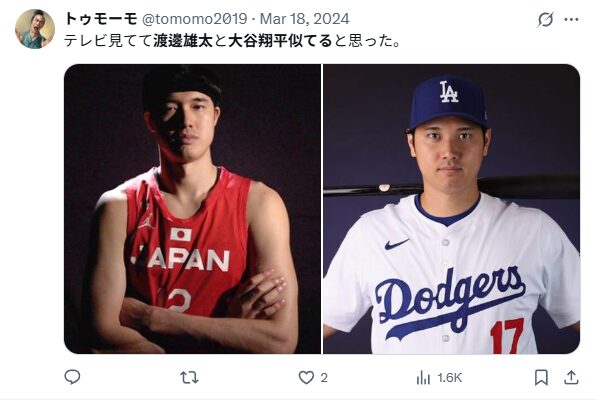Open the left photo with red JAPAN jersey
597x402 pixels.
(192, 209)
